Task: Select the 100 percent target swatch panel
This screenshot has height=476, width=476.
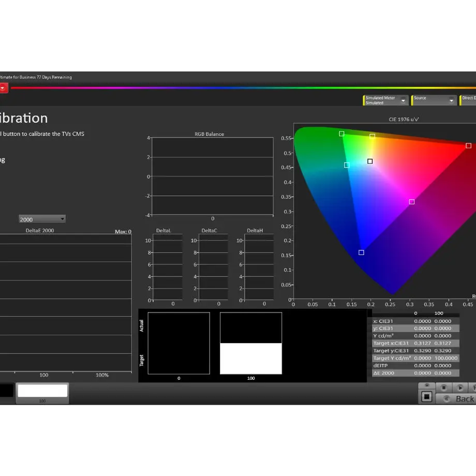Action: pos(251,344)
